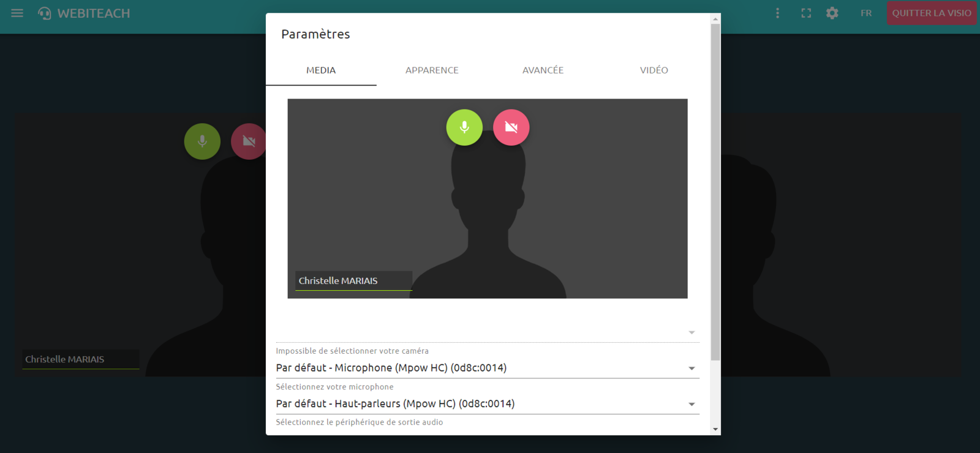Click the 'Sélectionnez le périphérique de sortie audio' label
Viewport: 980px width, 453px height.
click(x=360, y=422)
